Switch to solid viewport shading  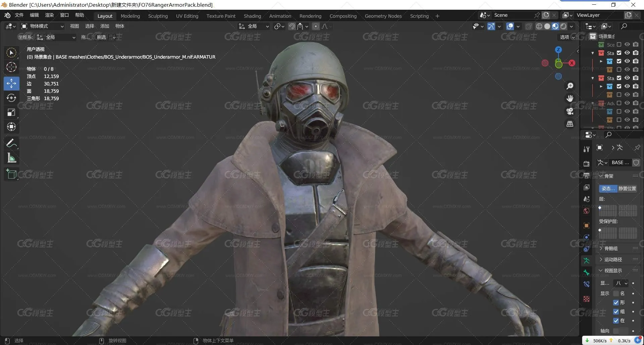click(x=547, y=26)
